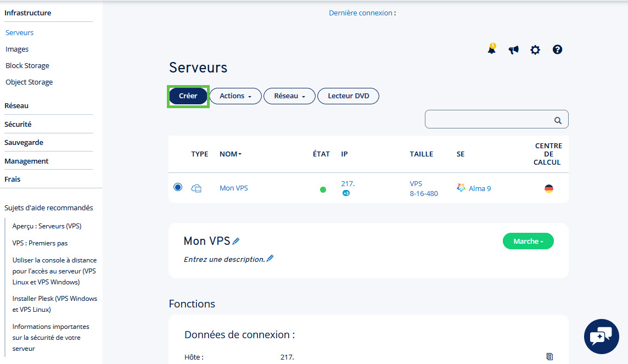The image size is (628, 364).
Task: Click the TAILLE column header
Action: point(422,154)
